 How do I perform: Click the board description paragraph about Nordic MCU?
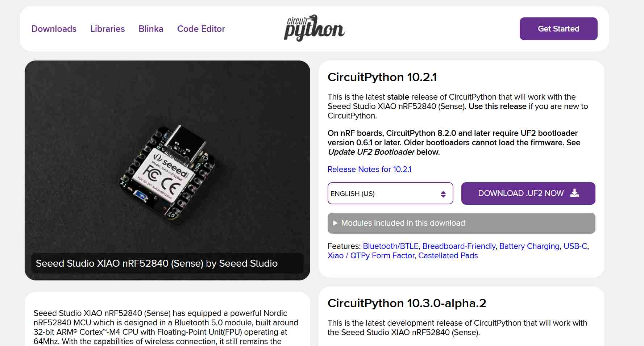click(166, 327)
